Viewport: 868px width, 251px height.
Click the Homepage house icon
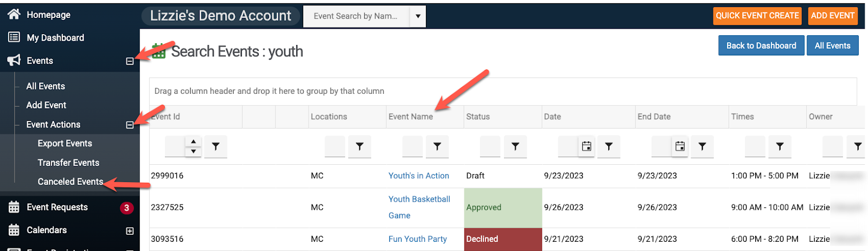[14, 14]
